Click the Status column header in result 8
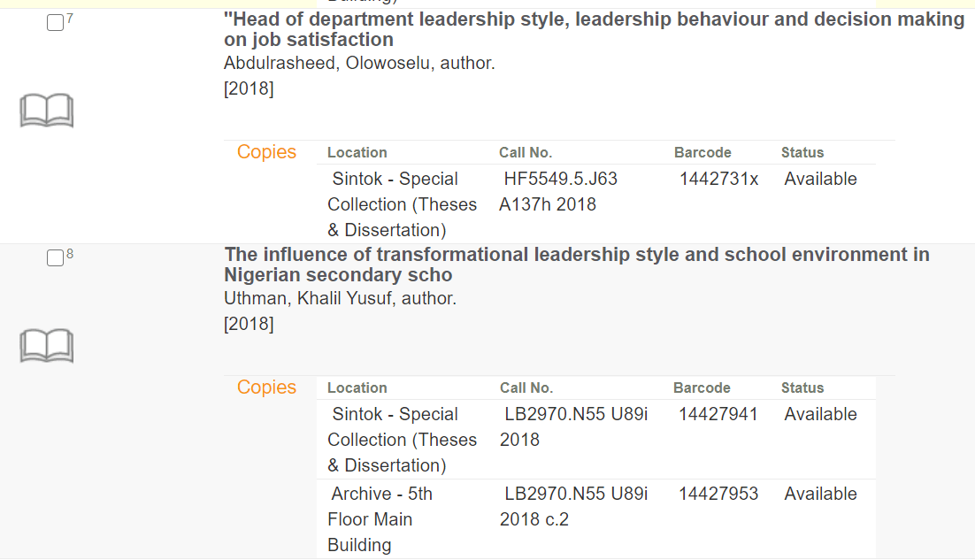Screen dimensions: 975x560 (x=802, y=388)
